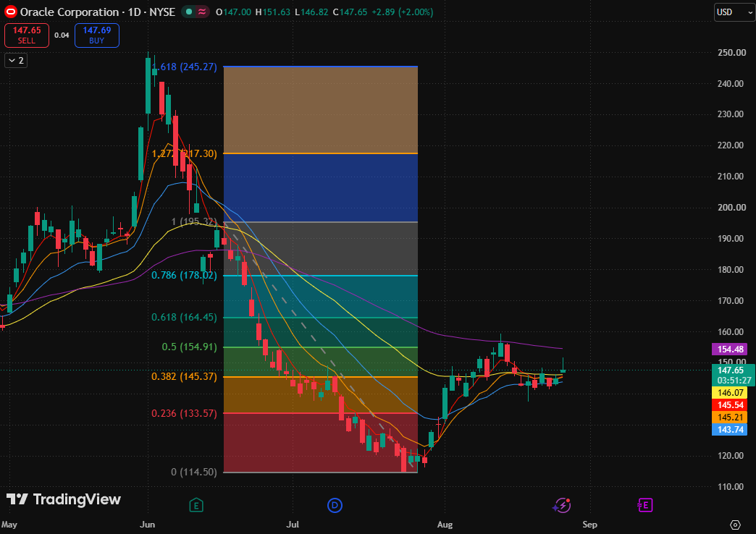
Task: Select the 0 (114.50) Fibonacci label
Action: 194,472
